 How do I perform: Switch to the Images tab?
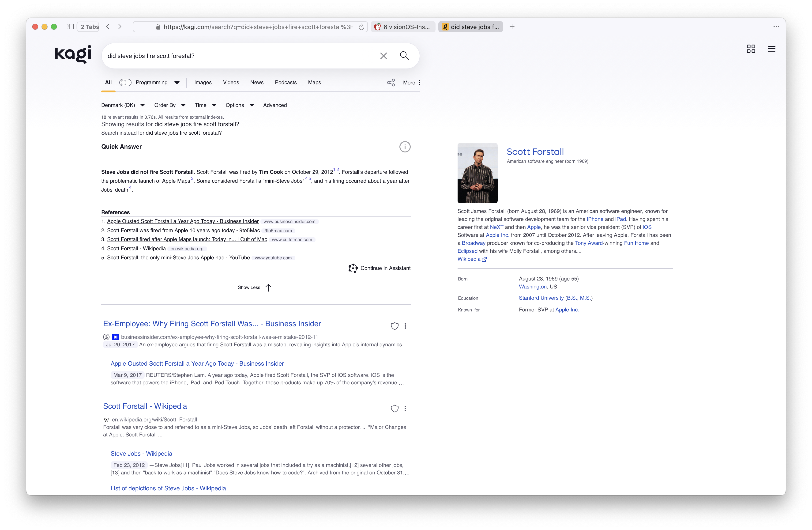pos(203,83)
